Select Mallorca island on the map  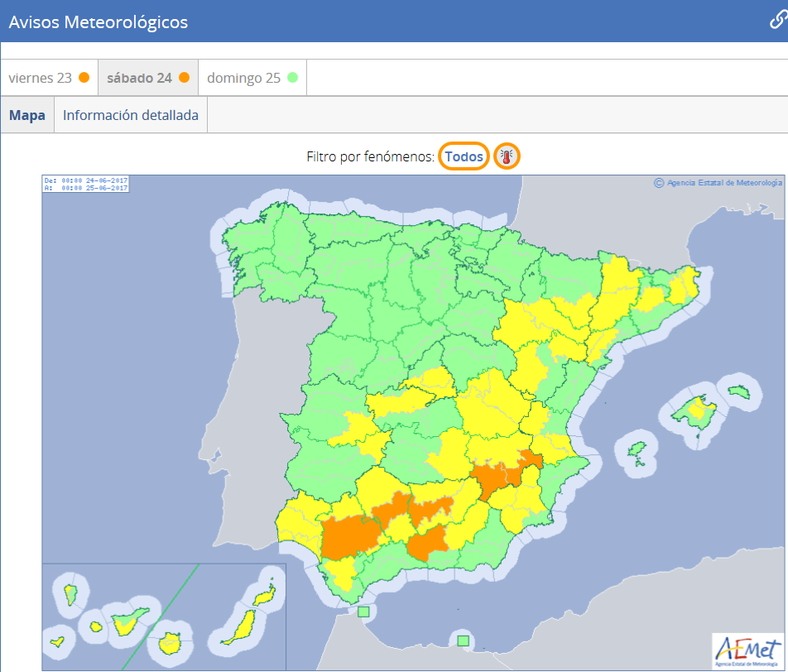pyautogui.click(x=691, y=409)
